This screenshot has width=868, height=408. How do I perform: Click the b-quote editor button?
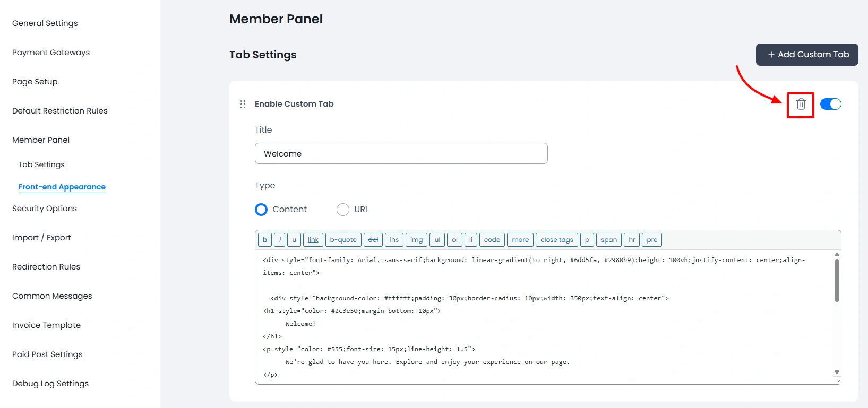(343, 240)
